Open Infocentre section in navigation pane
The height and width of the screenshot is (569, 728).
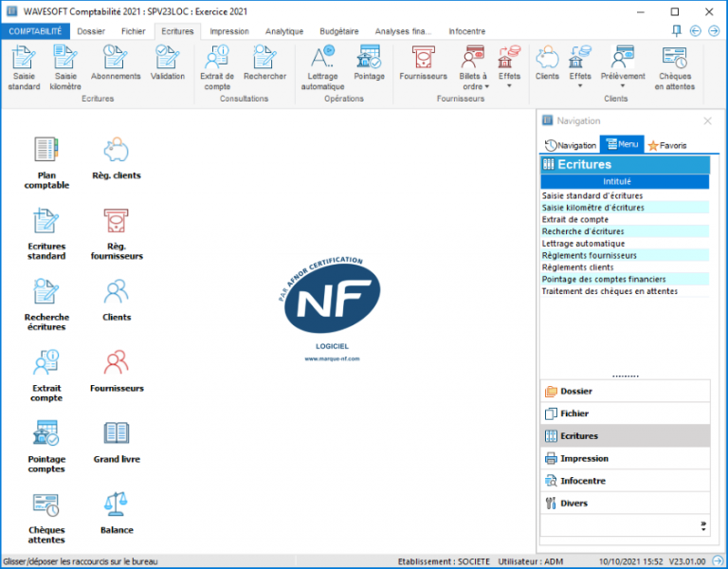tap(625, 481)
